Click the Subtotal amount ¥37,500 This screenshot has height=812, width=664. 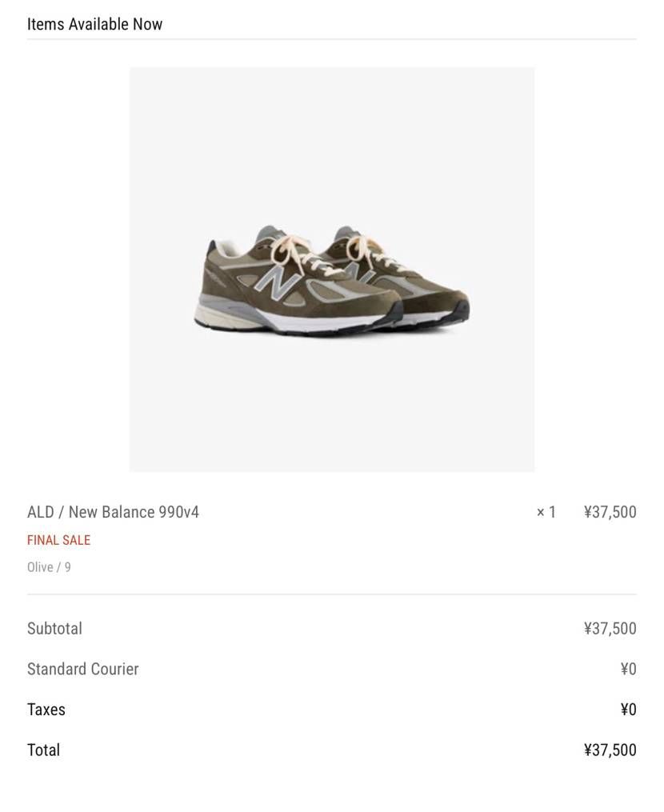click(610, 629)
